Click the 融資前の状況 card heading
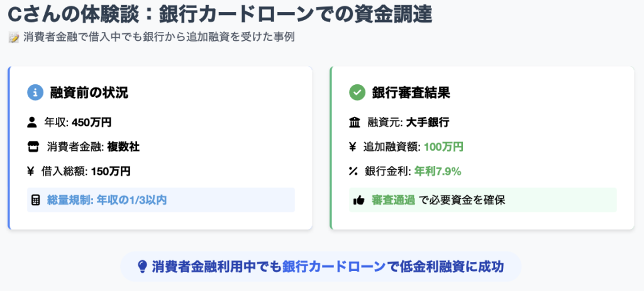The image size is (644, 291). point(89,92)
